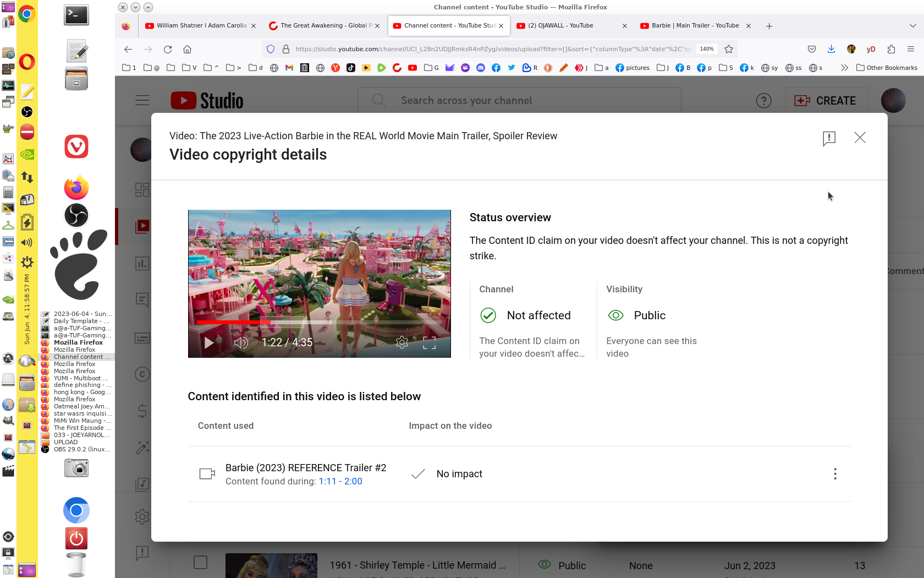
Task: Close the Video copyright details dialog
Action: (860, 138)
